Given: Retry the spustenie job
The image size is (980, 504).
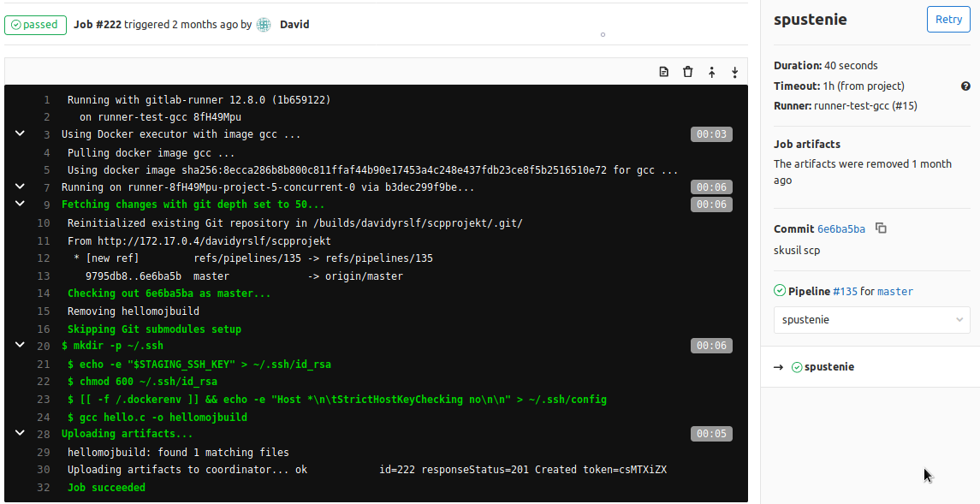Looking at the screenshot, I should [948, 20].
